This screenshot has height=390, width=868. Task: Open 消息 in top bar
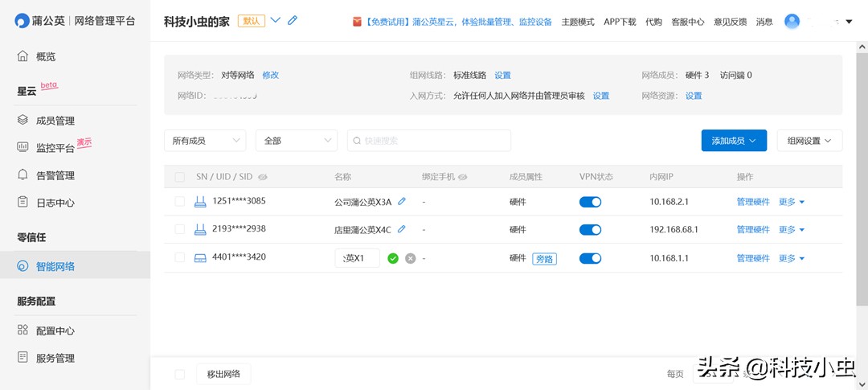point(764,23)
